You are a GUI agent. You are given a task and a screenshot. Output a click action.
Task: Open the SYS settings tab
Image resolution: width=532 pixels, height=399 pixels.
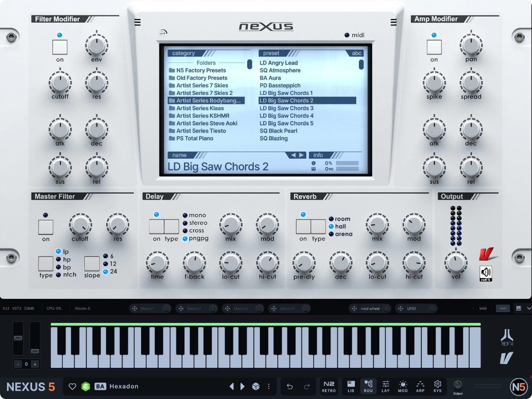point(437,386)
